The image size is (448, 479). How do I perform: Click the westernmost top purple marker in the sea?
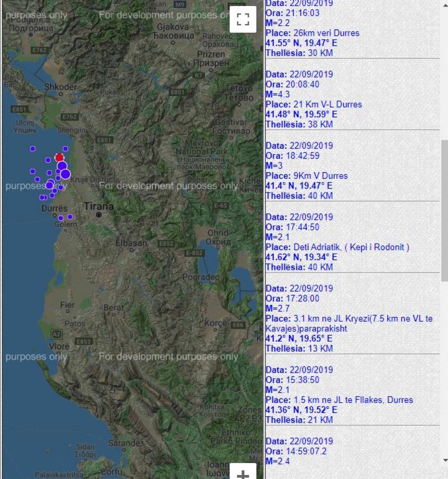click(33, 149)
